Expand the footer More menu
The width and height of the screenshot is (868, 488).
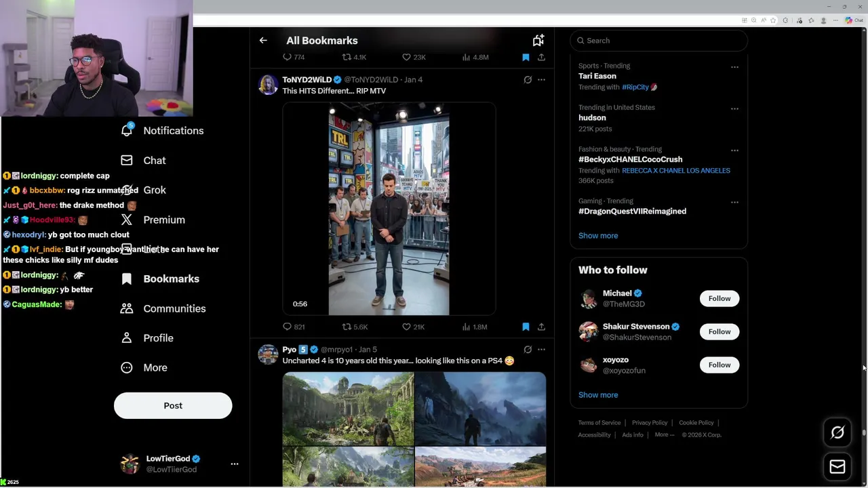(x=664, y=435)
